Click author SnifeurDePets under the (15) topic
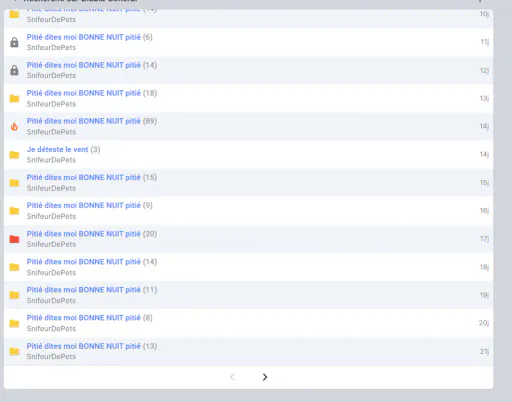 point(51,188)
